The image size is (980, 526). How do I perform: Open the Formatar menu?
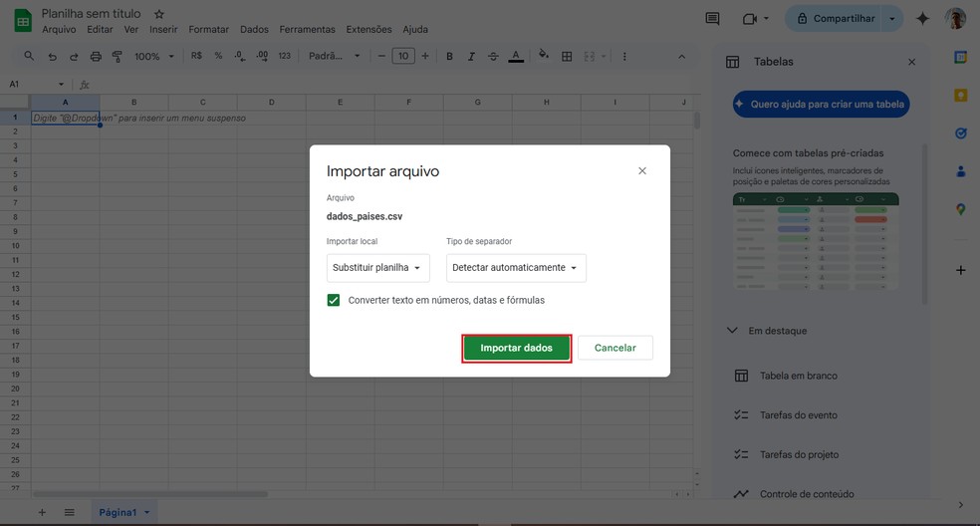209,30
